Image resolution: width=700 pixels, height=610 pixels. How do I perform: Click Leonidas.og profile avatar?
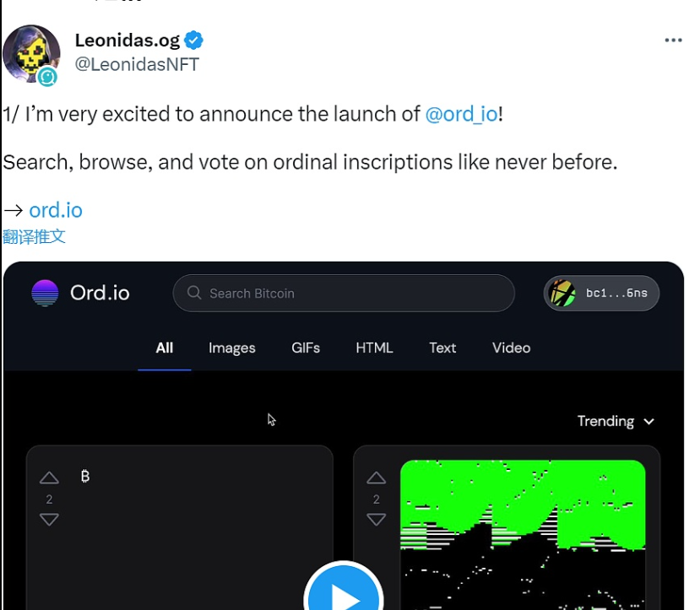pos(31,53)
